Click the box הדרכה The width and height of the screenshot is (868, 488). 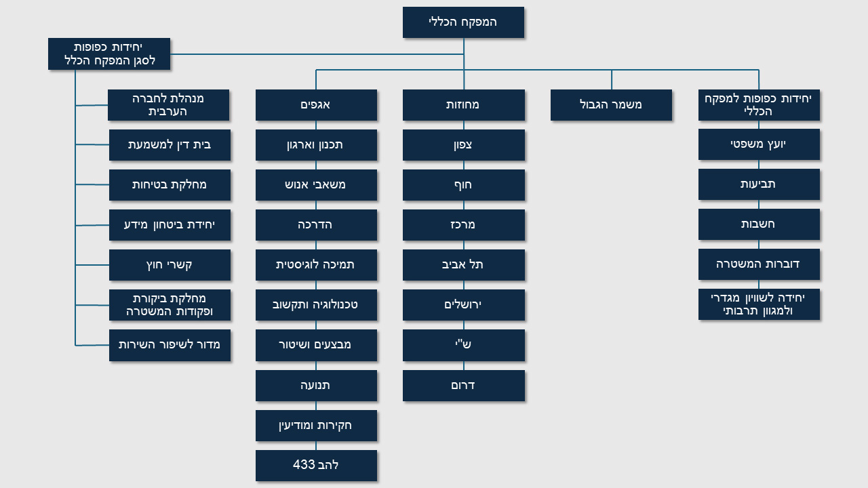(x=316, y=225)
